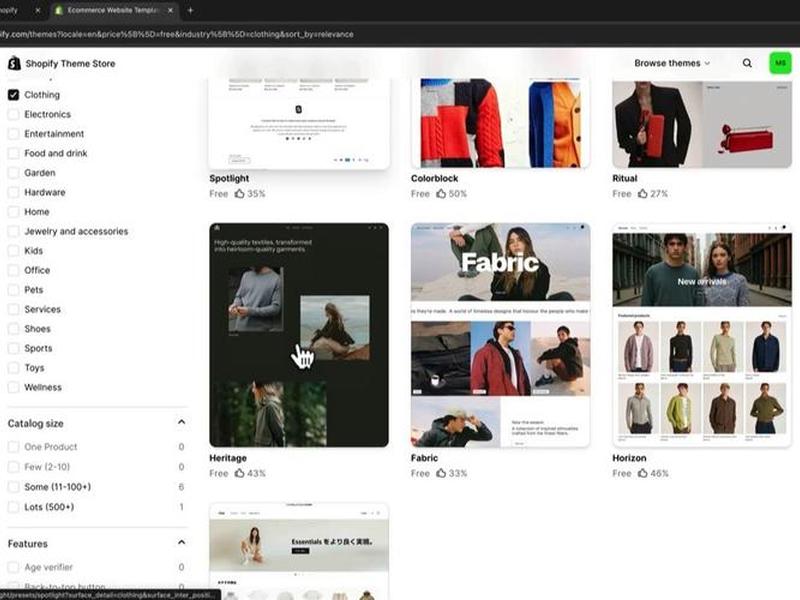
Task: Click the Spotlight theme preview thumbnail
Action: pyautogui.click(x=299, y=123)
